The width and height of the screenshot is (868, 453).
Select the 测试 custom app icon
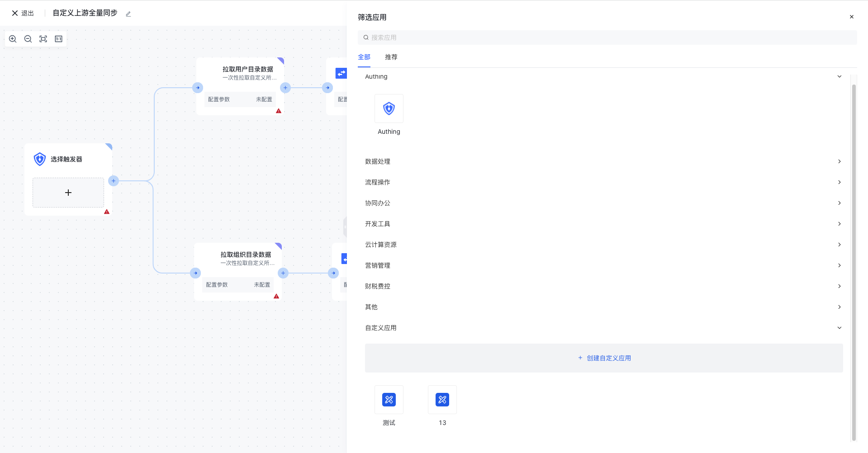(x=389, y=400)
